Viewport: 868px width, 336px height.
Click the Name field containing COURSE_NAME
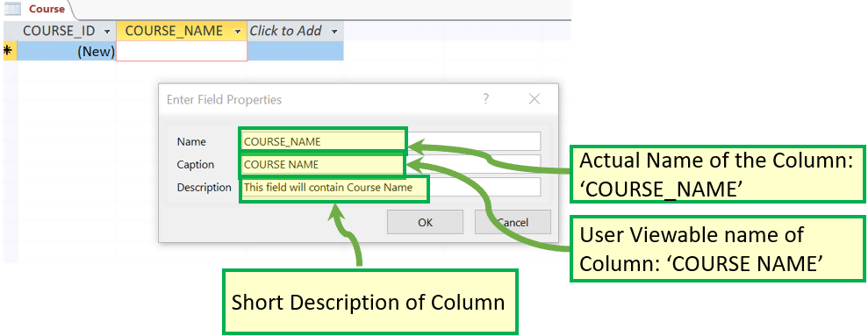391,141
